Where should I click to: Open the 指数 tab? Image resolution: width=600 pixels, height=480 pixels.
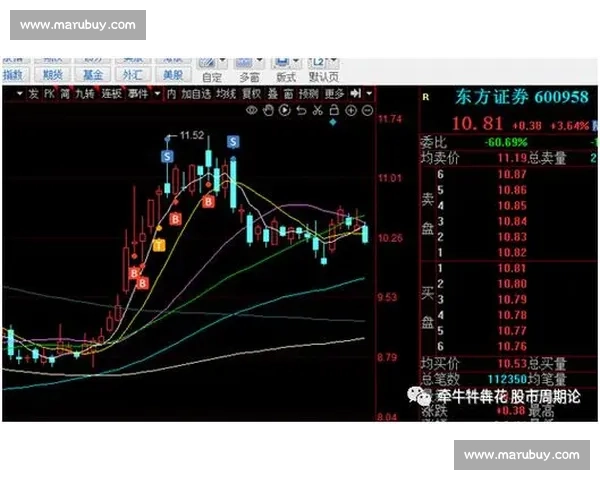[13, 75]
